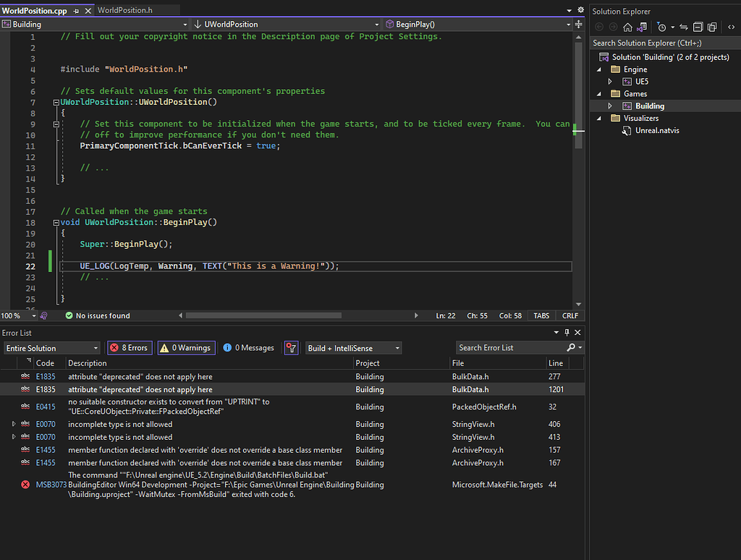Click the View Code angle-brackets icon
Image resolution: width=741 pixels, height=560 pixels.
[732, 27]
